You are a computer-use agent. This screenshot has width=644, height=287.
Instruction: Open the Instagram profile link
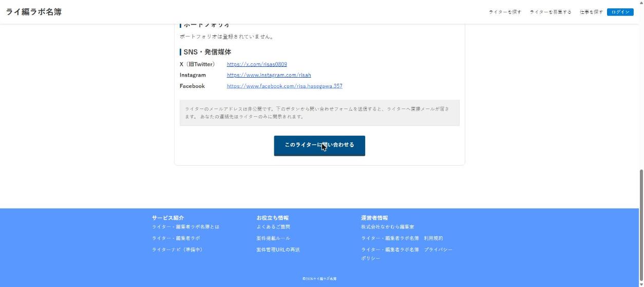click(269, 75)
